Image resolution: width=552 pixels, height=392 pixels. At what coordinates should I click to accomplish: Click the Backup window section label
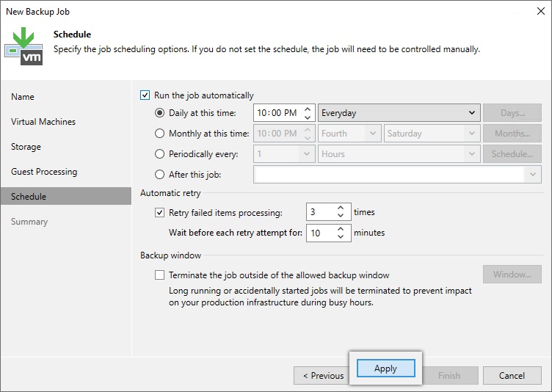click(170, 255)
